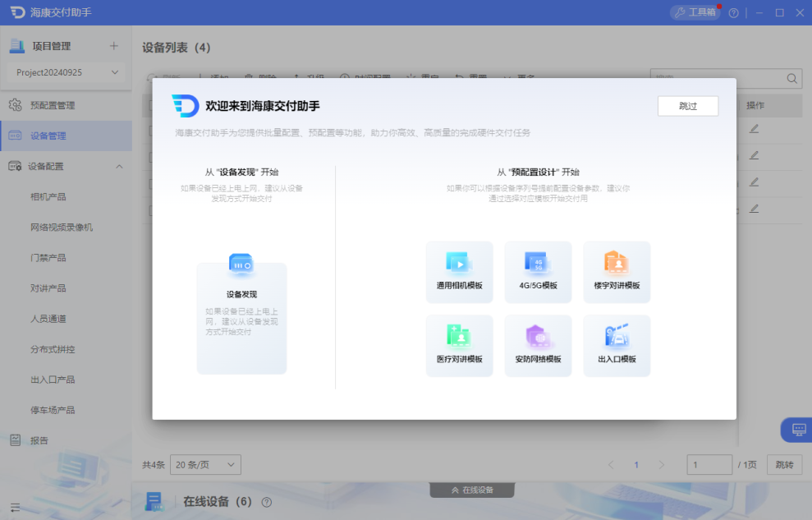This screenshot has width=812, height=520.
Task: Select the 安防网络模板 template
Action: [538, 346]
